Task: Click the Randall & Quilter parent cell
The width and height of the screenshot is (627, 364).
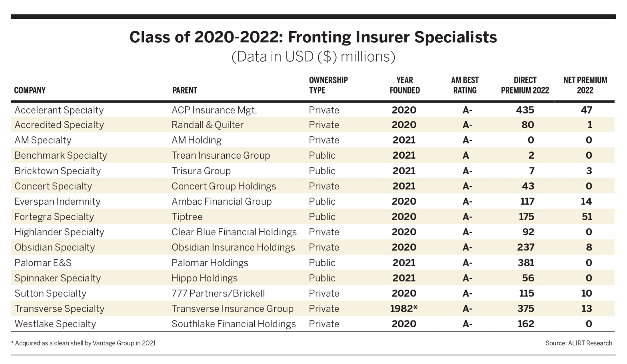Action: coord(207,125)
